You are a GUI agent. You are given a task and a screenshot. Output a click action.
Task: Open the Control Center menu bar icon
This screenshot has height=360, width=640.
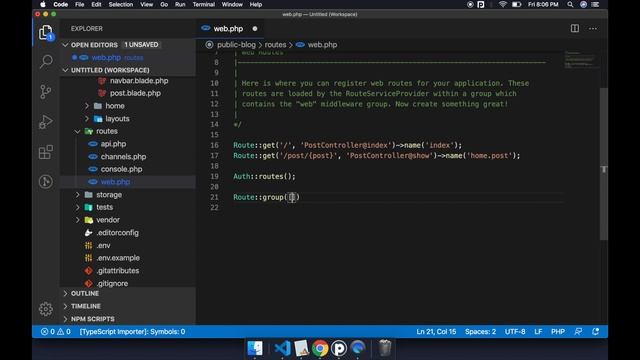596,4
